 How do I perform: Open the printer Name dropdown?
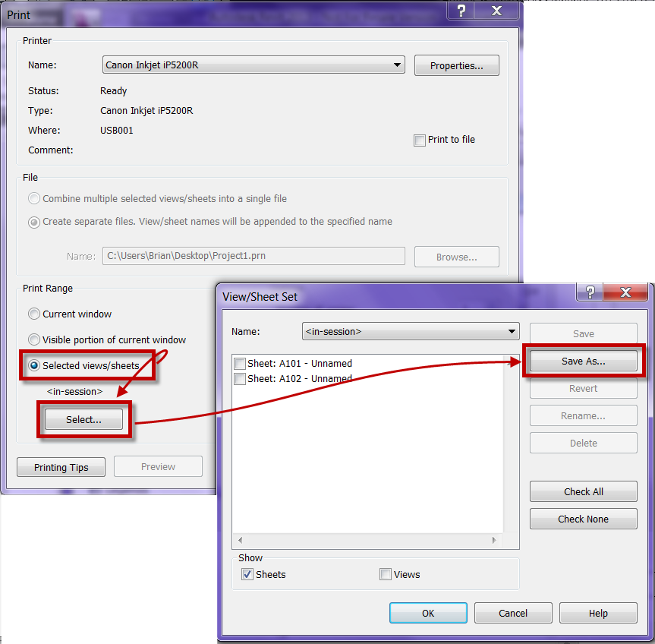pyautogui.click(x=253, y=65)
